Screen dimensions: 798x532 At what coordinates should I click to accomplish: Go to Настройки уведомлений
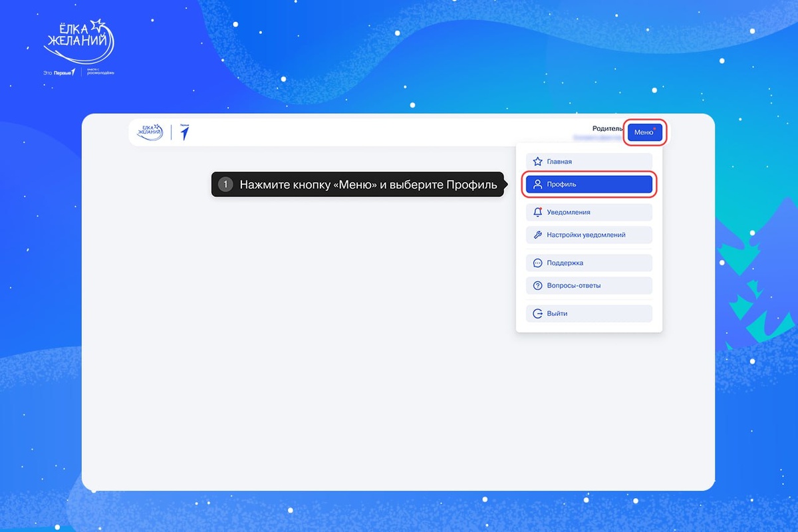pos(589,235)
